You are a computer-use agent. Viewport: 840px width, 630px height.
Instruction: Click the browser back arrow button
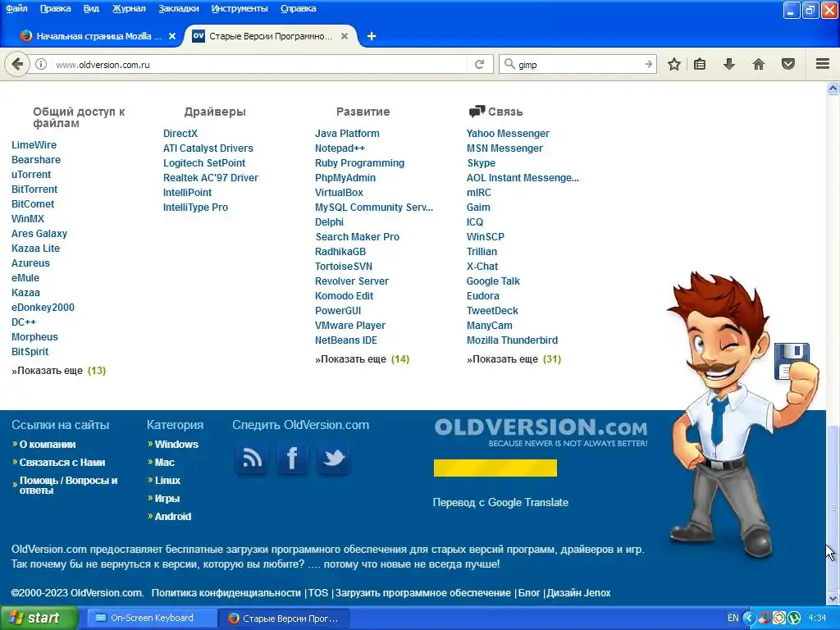click(17, 64)
